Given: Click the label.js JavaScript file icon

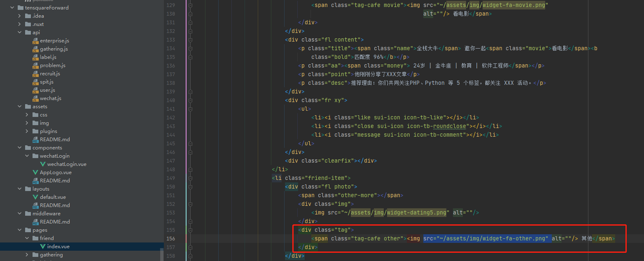Looking at the screenshot, I should [x=35, y=57].
